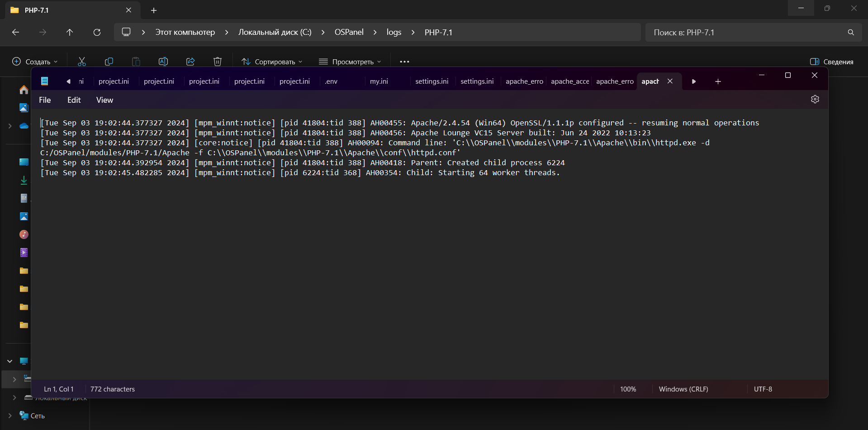Open the Сортировать dropdown
This screenshot has height=430, width=868.
point(272,62)
